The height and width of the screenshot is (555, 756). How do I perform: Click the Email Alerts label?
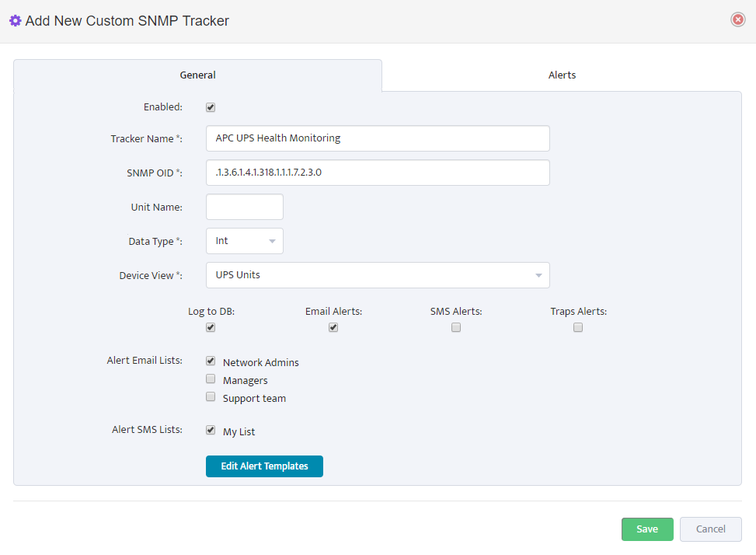(x=333, y=312)
